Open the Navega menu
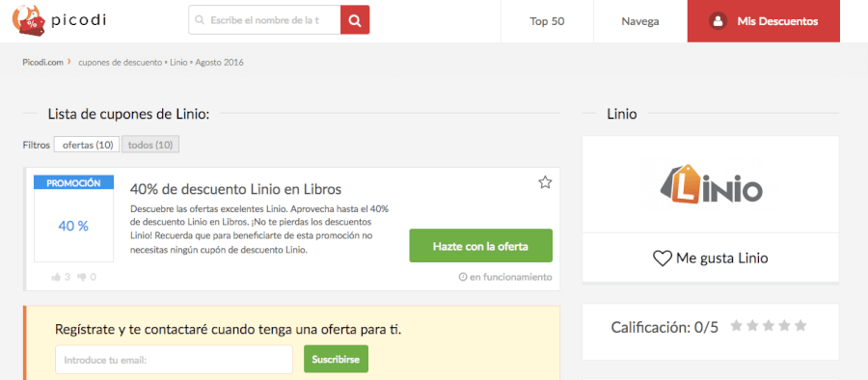 640,21
